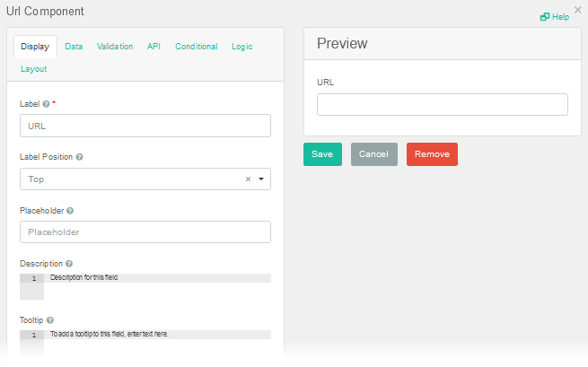Open the Layout tab
This screenshot has width=588, height=367.
[x=33, y=69]
